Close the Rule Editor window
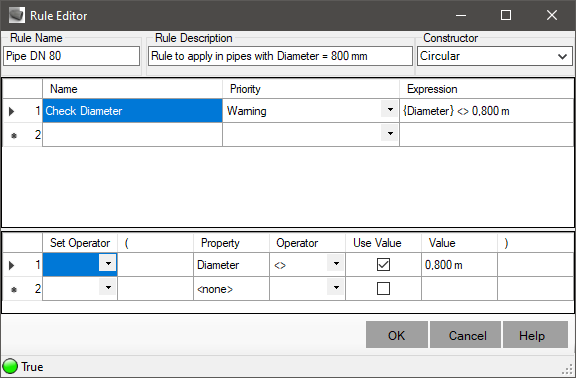This screenshot has width=576, height=378. pyautogui.click(x=552, y=15)
